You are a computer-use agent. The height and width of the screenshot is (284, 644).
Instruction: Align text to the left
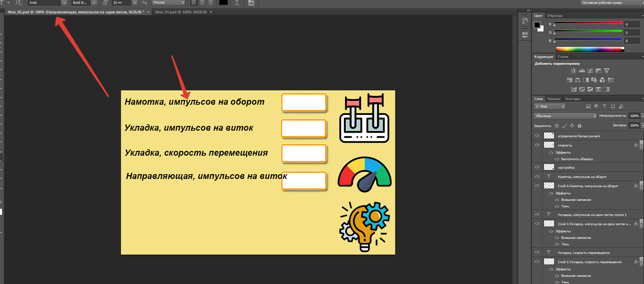(194, 3)
